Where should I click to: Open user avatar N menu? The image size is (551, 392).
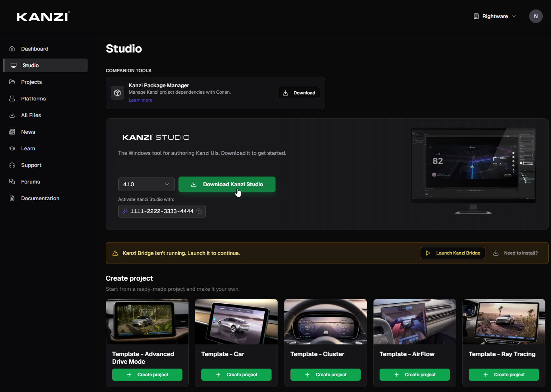point(536,16)
